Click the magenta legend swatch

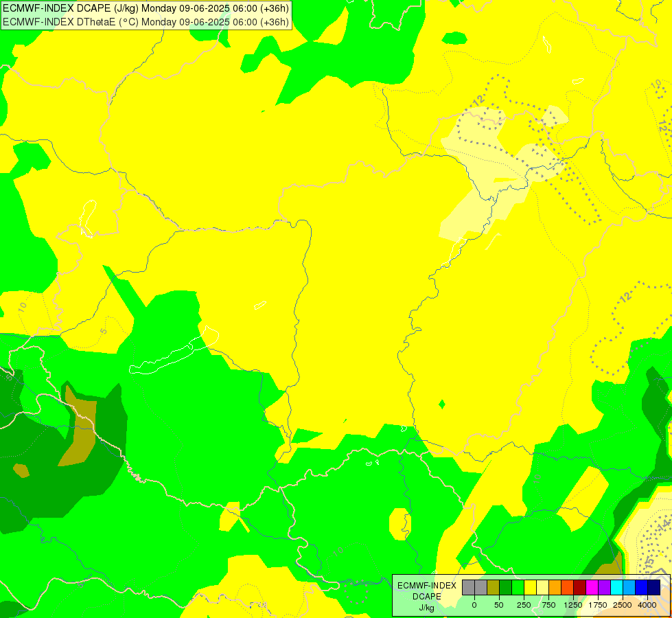pyautogui.click(x=592, y=588)
